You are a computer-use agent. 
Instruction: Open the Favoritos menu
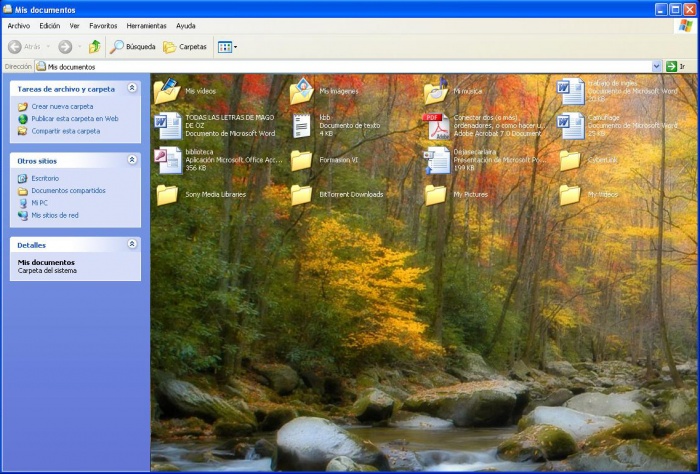click(103, 26)
